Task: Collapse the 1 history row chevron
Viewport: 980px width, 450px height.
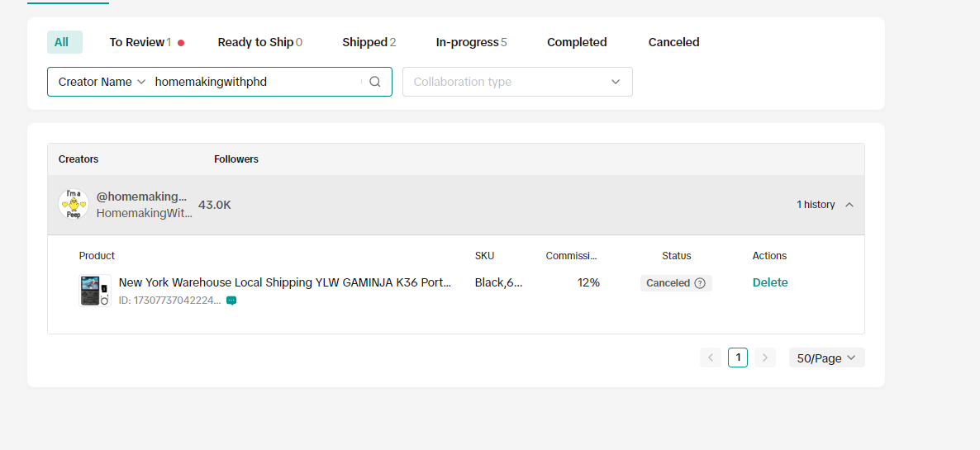Action: point(849,205)
